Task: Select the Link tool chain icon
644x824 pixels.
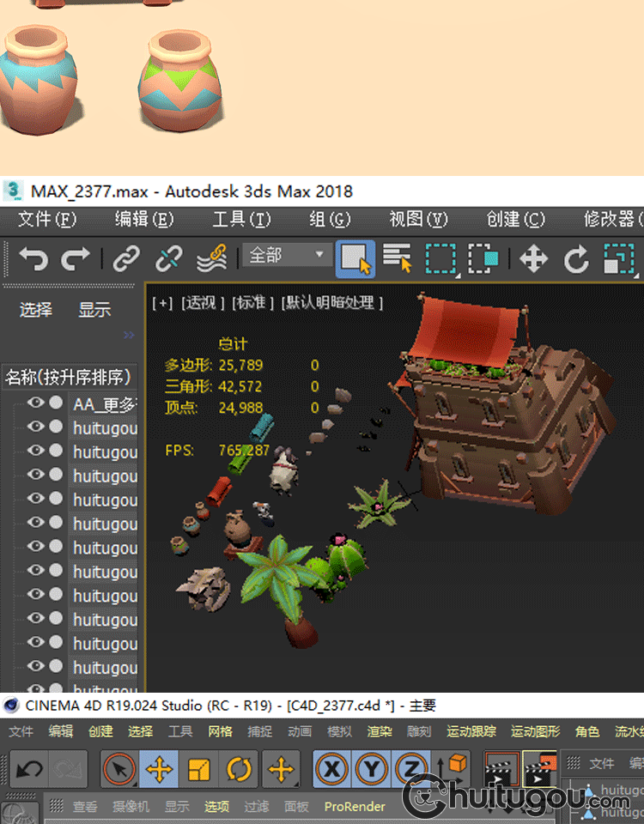Action: (126, 257)
